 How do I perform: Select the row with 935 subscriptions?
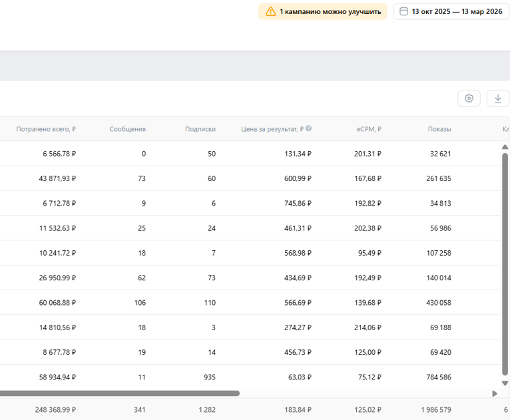pos(250,377)
